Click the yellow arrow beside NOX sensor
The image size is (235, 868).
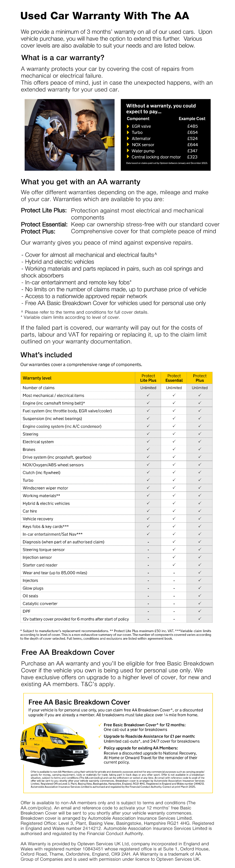click(x=128, y=144)
